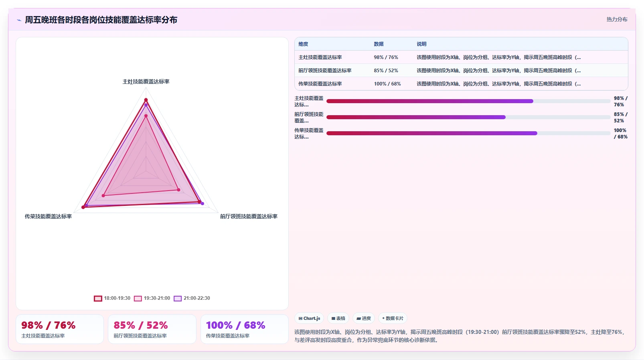Select table row 传菜技能覆盖达标率
The width and height of the screenshot is (644, 360).
point(461,84)
